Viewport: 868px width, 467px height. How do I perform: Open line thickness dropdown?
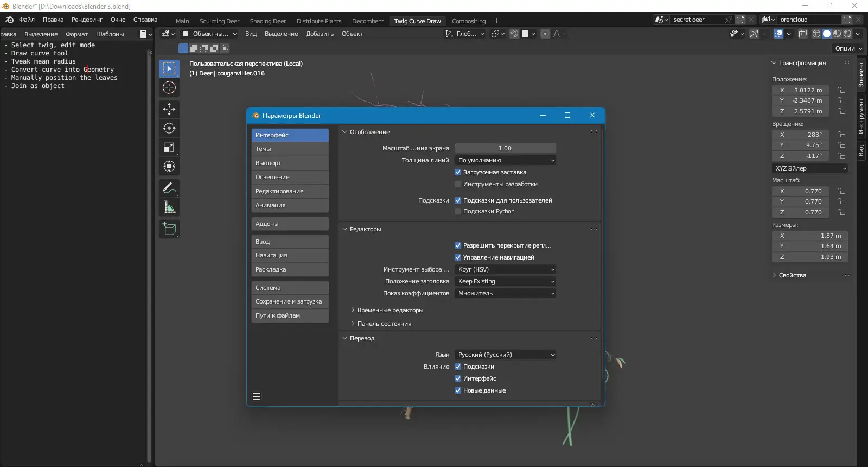[506, 160]
